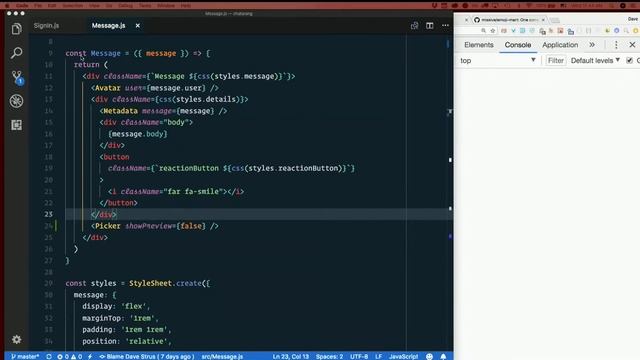Open errors and warnings count in status bar
The image size is (640, 360).
70,356
